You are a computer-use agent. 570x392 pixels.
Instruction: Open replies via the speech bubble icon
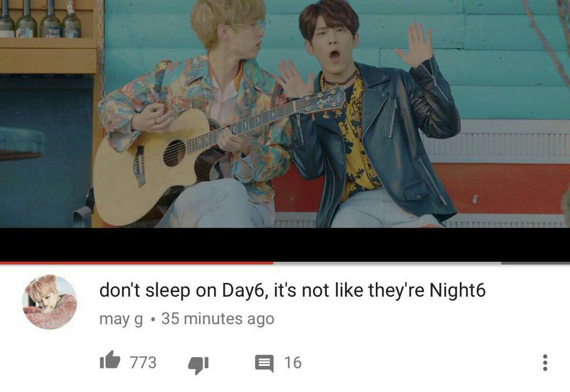coord(264,363)
